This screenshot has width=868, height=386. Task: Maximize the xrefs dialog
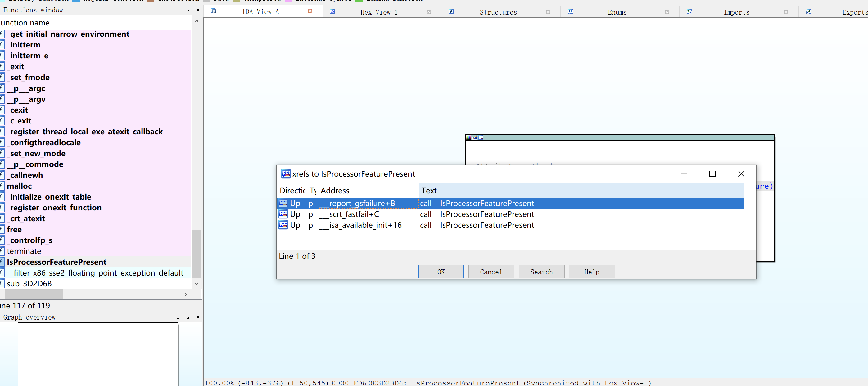click(x=712, y=174)
